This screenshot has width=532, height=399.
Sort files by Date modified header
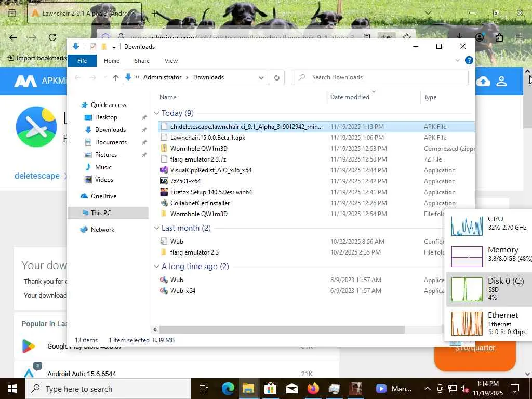pos(350,97)
